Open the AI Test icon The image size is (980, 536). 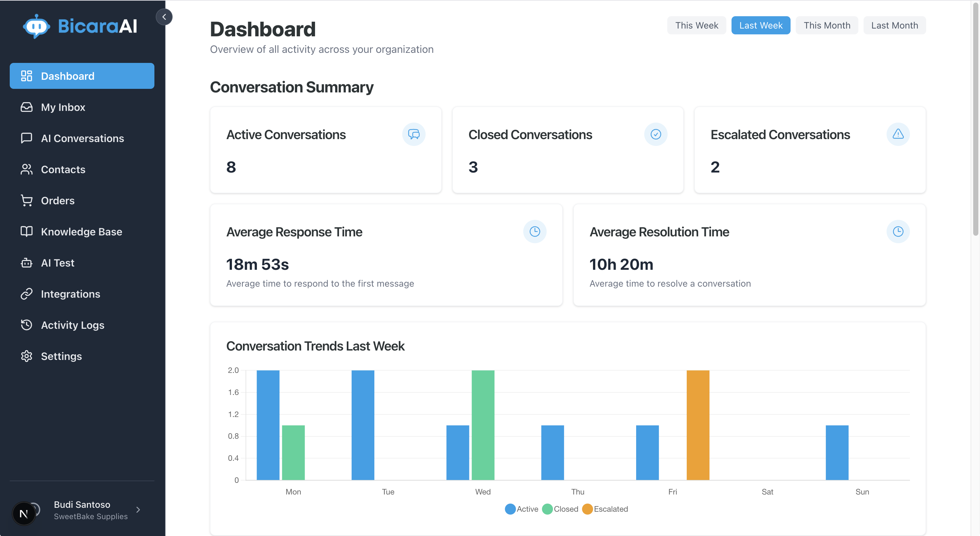(x=26, y=263)
